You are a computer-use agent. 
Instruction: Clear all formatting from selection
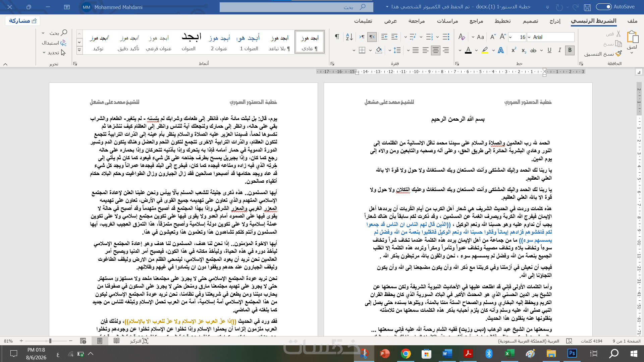[x=462, y=37]
